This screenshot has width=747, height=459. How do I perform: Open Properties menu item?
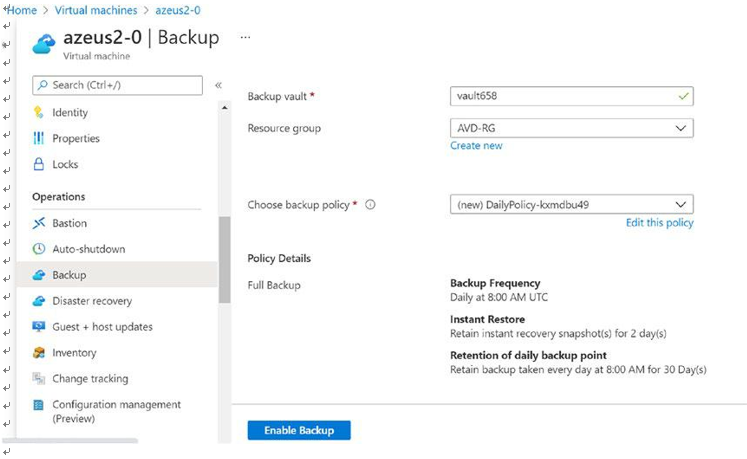coord(76,138)
